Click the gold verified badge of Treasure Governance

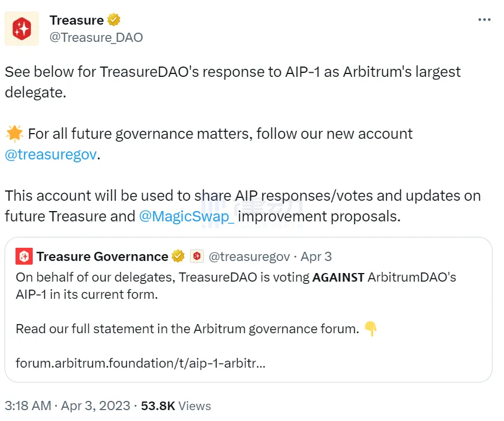click(178, 256)
